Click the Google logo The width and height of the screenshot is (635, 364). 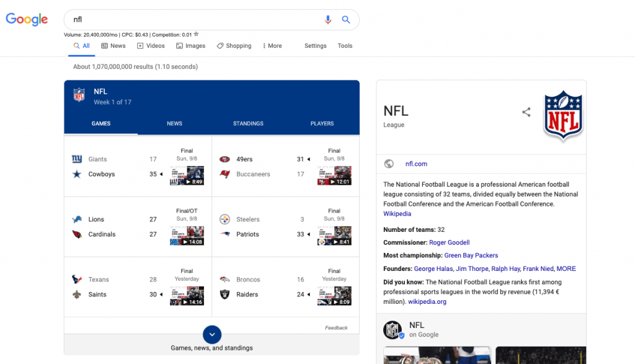[x=27, y=19]
